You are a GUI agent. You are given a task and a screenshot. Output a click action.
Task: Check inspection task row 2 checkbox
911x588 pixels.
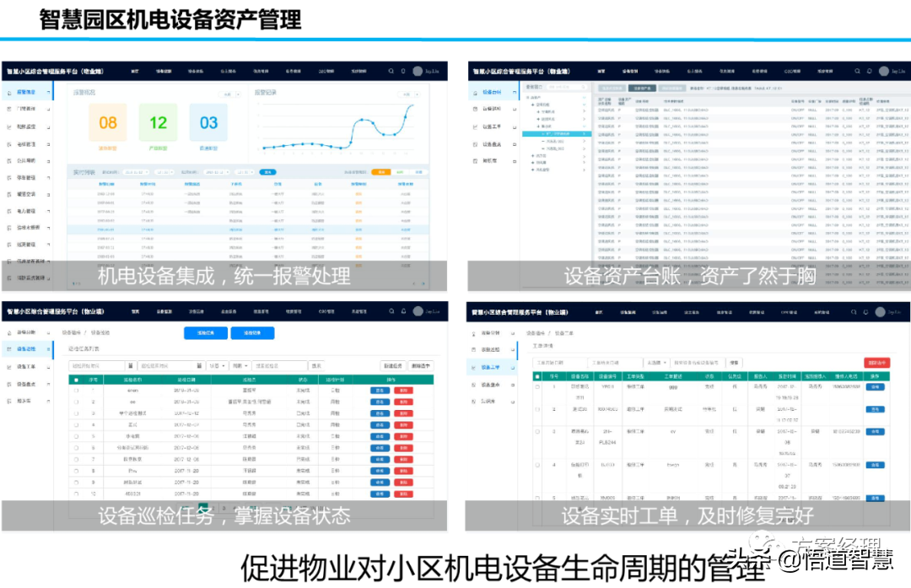coord(76,402)
